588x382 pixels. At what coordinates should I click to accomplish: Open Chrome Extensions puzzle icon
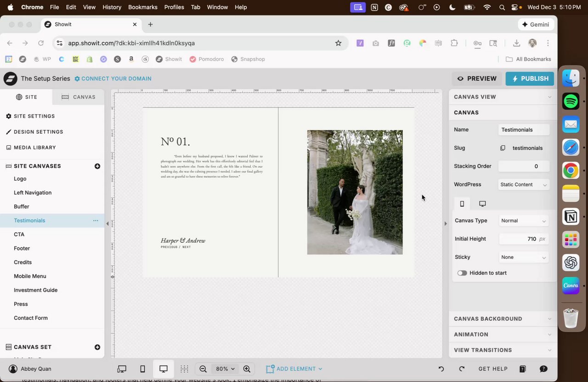454,43
